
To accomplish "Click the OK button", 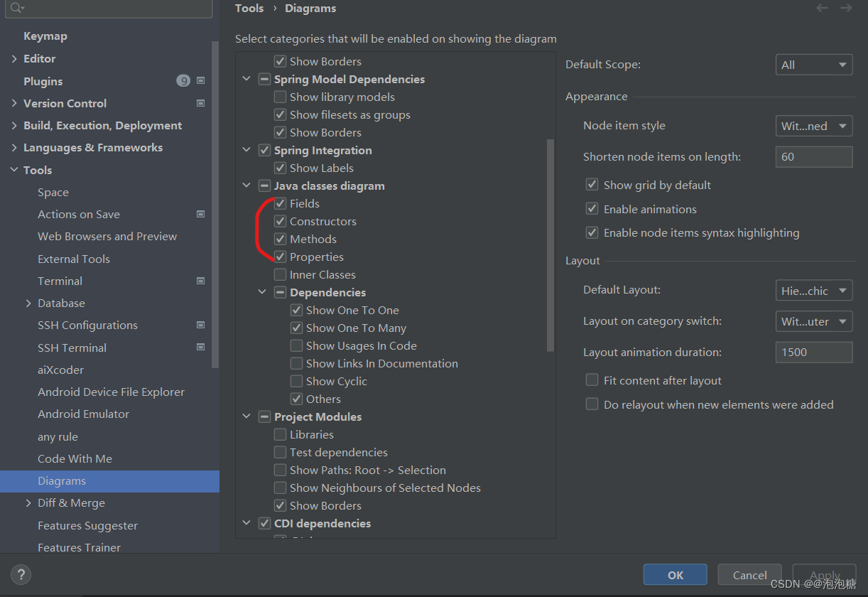I will pos(675,574).
